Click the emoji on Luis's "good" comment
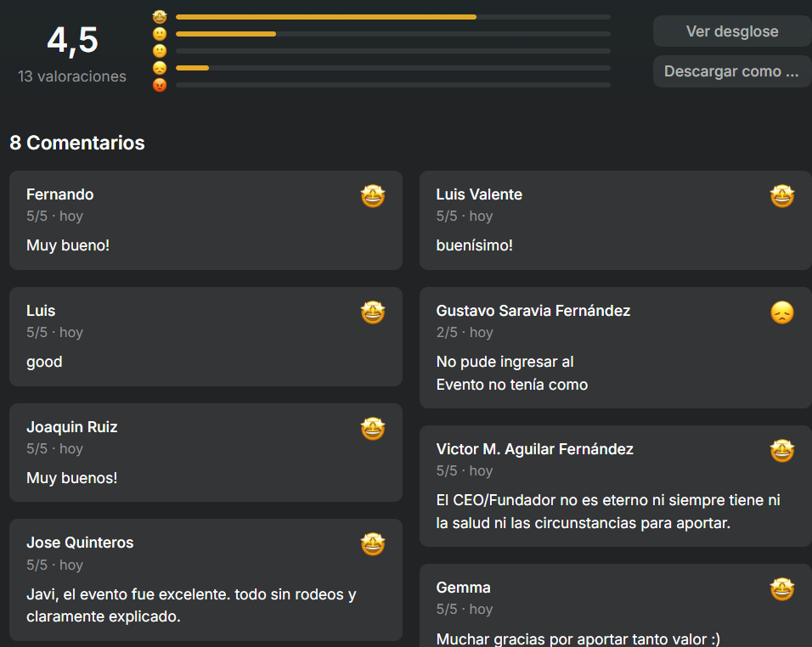 [x=373, y=313]
